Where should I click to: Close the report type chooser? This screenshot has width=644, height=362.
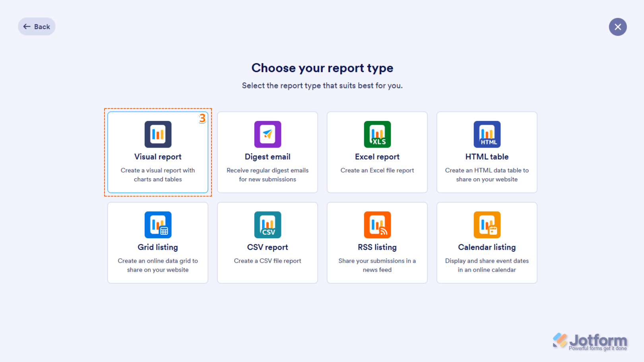pyautogui.click(x=618, y=27)
